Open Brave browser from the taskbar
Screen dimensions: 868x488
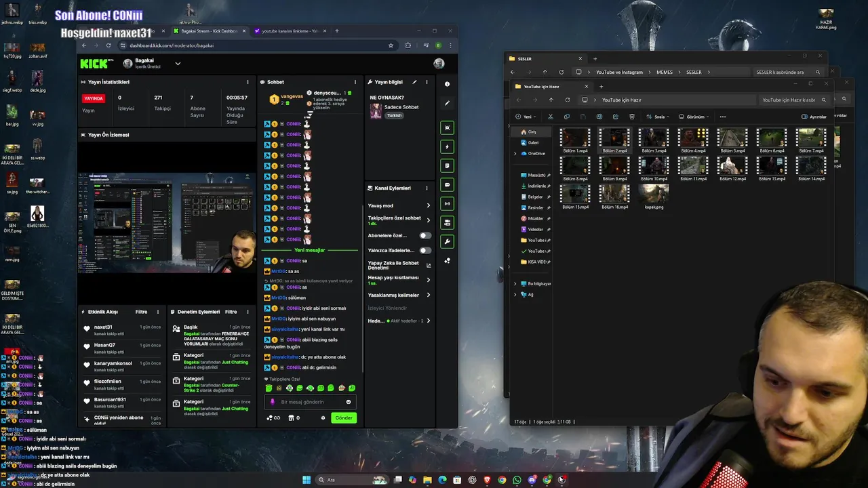pyautogui.click(x=487, y=480)
